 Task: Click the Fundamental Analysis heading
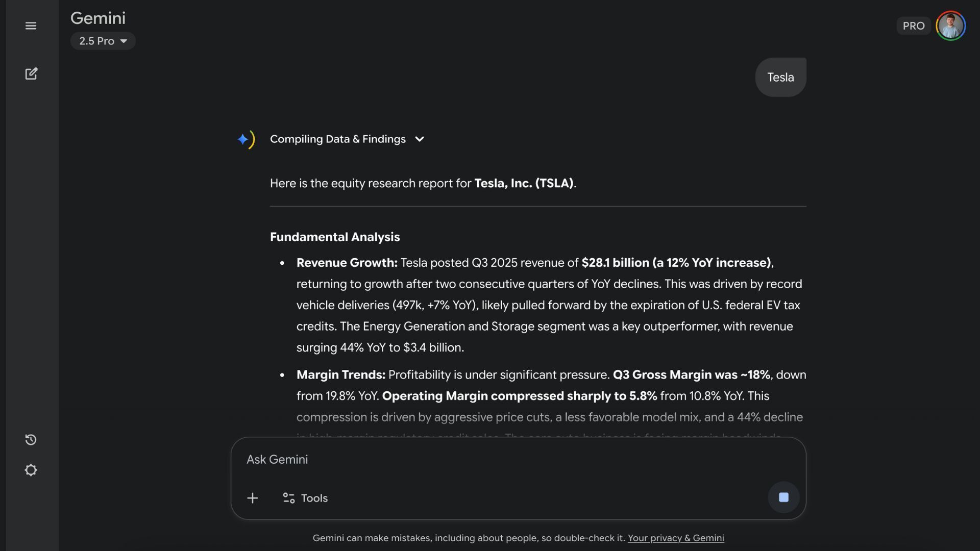point(335,237)
